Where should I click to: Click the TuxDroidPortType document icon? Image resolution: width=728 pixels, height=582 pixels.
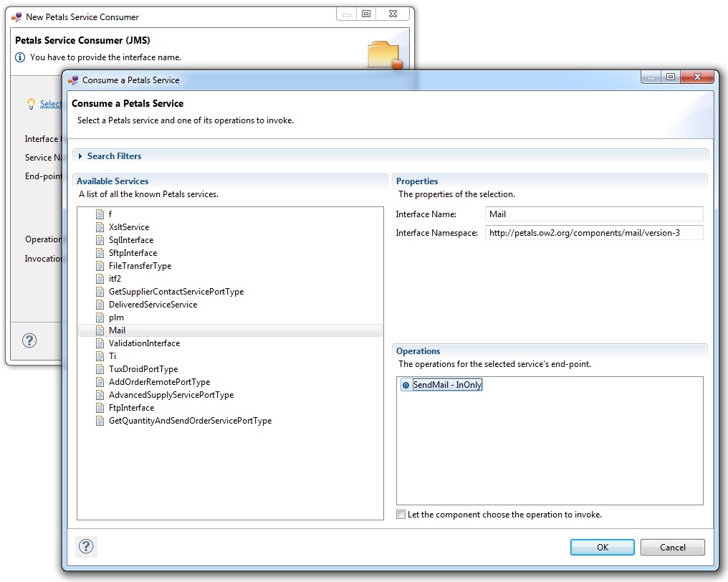pyautogui.click(x=100, y=369)
